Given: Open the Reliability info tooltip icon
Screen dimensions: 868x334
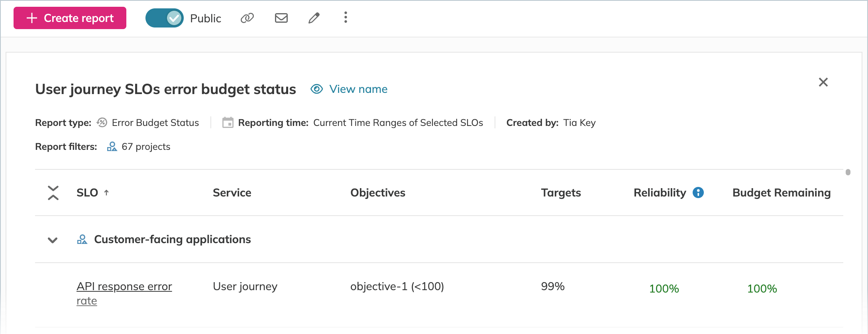Looking at the screenshot, I should coord(698,193).
